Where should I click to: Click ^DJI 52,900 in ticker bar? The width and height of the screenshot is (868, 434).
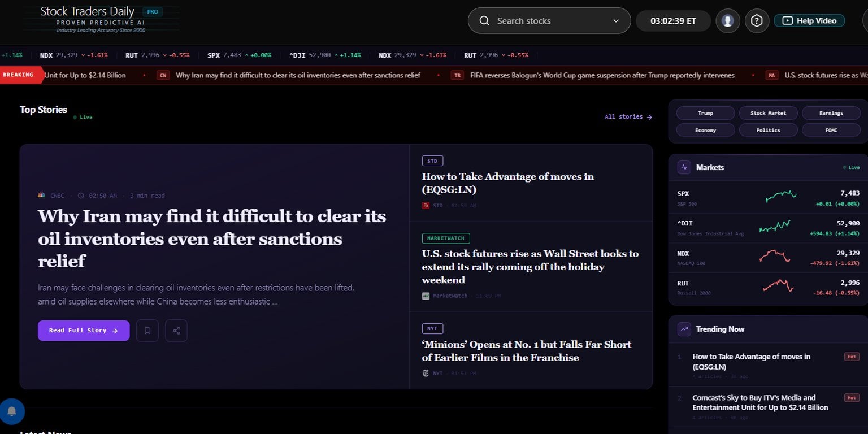click(325, 55)
